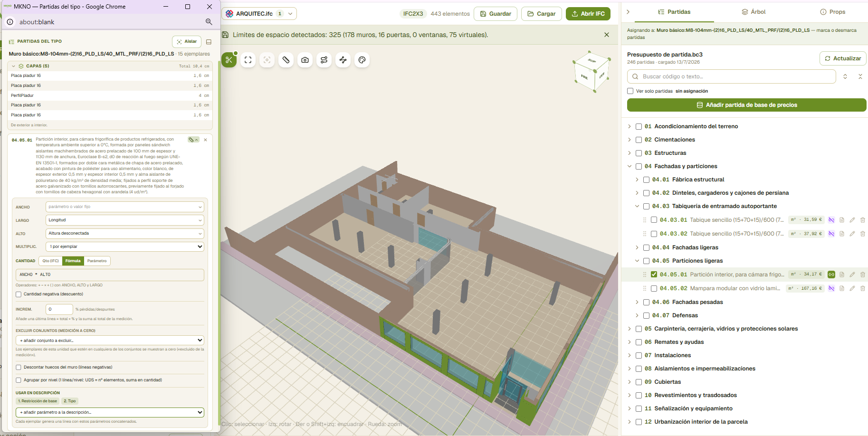Delete partida 04.05.02 with trash icon
The width and height of the screenshot is (868, 436).
click(863, 288)
